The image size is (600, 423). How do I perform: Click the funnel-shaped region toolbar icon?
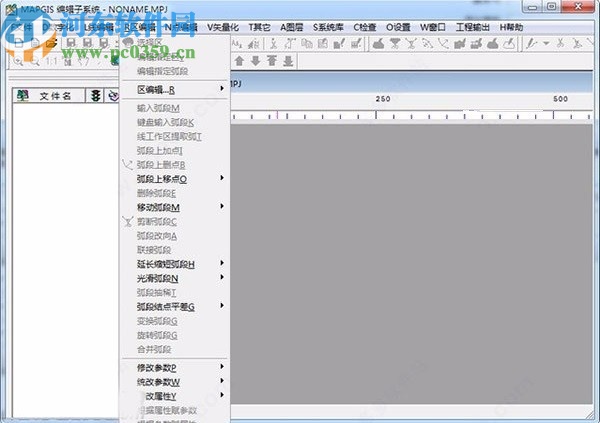coord(395,43)
